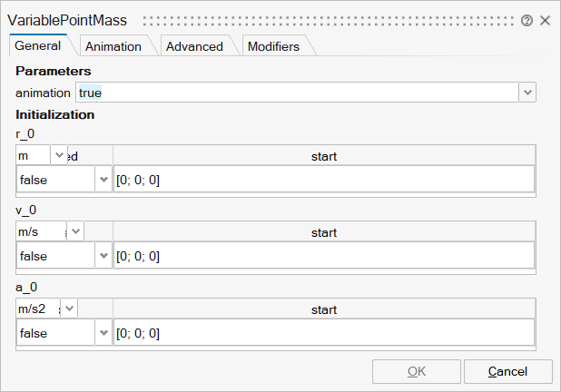Edit the a_0 start value field
This screenshot has width=561, height=392.
323,333
